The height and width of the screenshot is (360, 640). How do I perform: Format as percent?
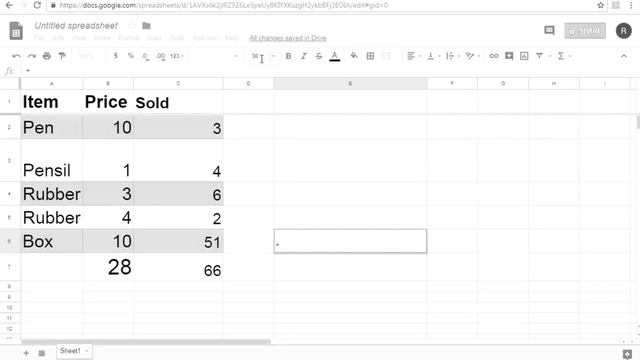click(x=131, y=56)
